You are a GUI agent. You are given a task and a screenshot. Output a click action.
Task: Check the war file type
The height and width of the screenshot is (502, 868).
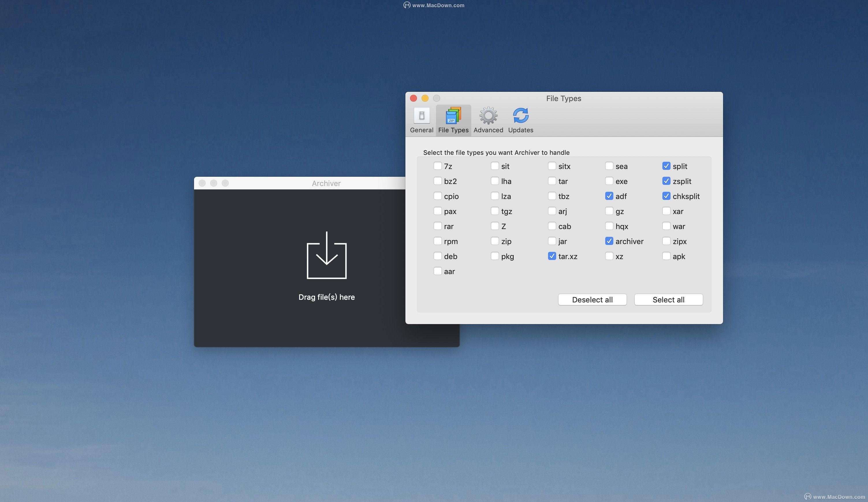tap(666, 226)
